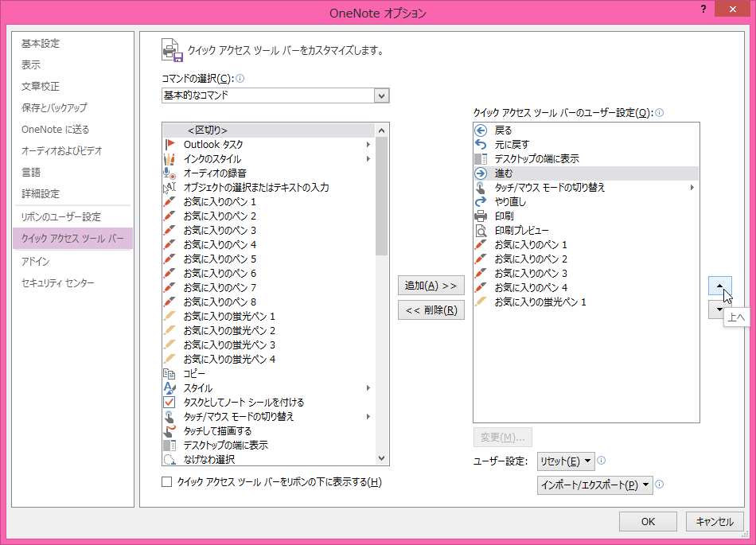This screenshot has width=756, height=545.
Task: Click info icon next to コマンドの選択
Action: tap(240, 79)
